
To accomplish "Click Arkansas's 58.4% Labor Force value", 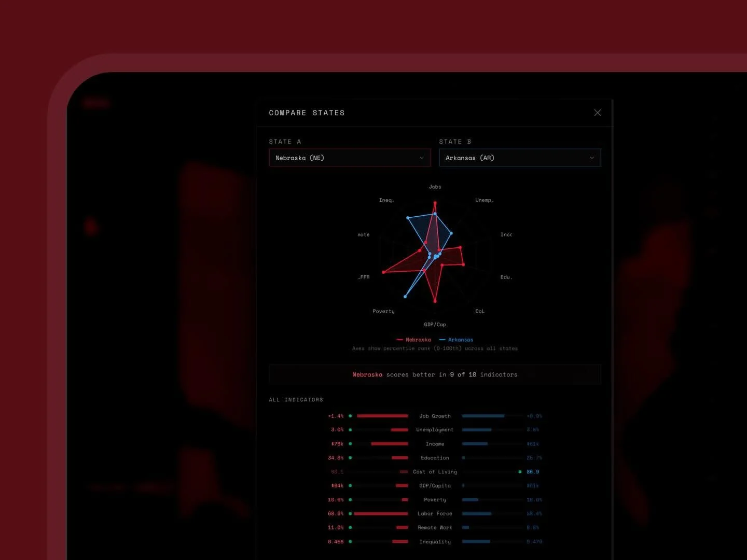I will click(x=534, y=514).
